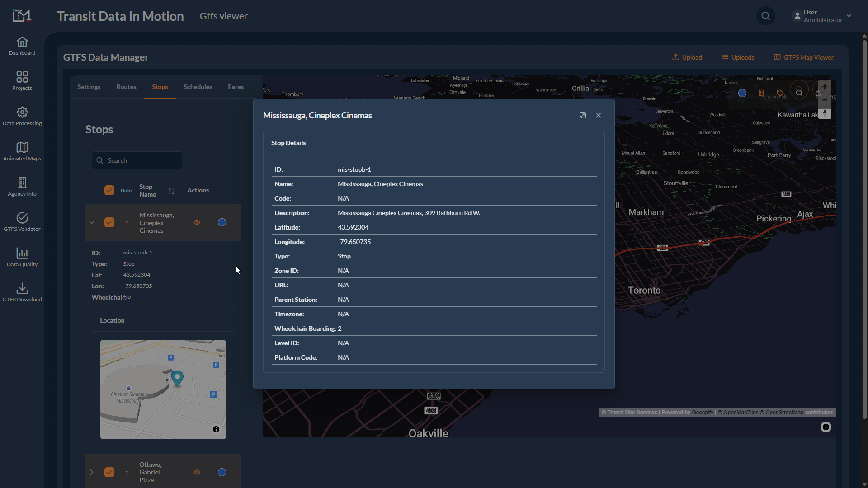The image size is (868, 488).
Task: Click the Upload button
Action: coord(687,57)
